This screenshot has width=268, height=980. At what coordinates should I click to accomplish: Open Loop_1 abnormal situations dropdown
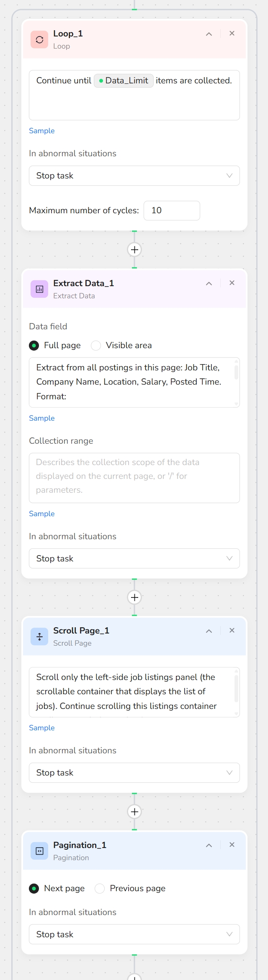[x=134, y=176]
